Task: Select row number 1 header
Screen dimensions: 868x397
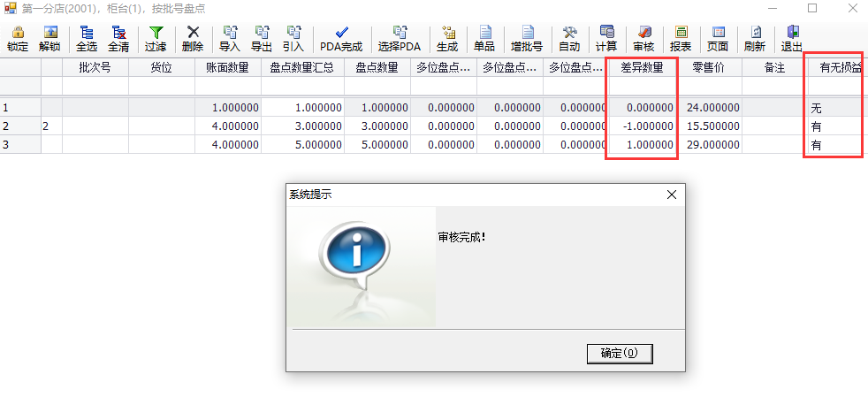Action: (20, 108)
